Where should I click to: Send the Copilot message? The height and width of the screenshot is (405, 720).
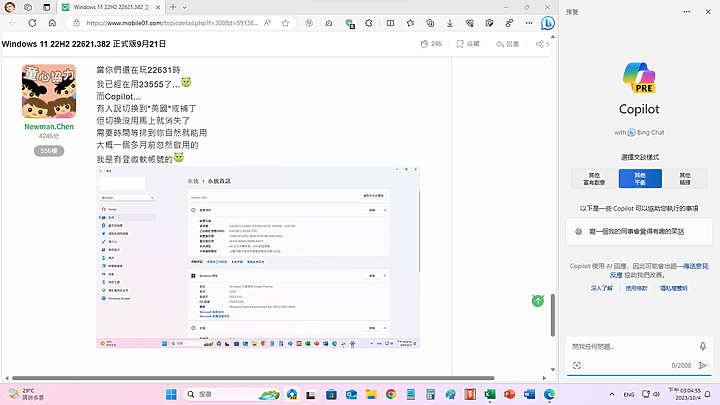703,366
